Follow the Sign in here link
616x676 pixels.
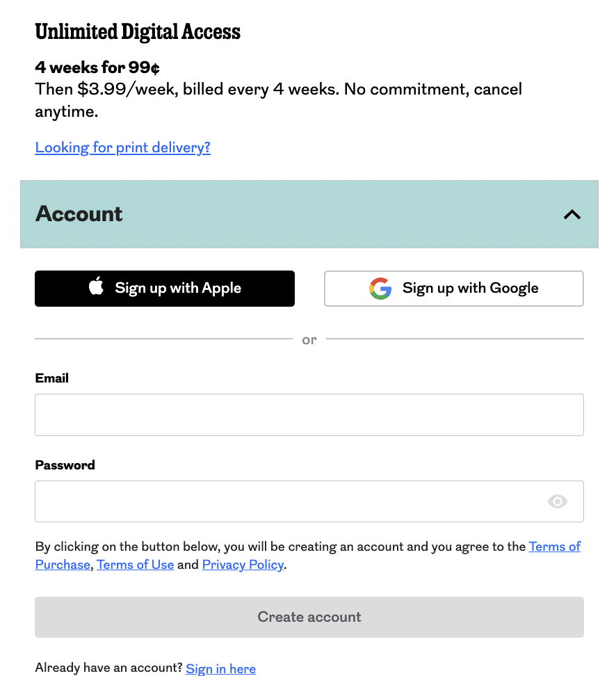[220, 669]
